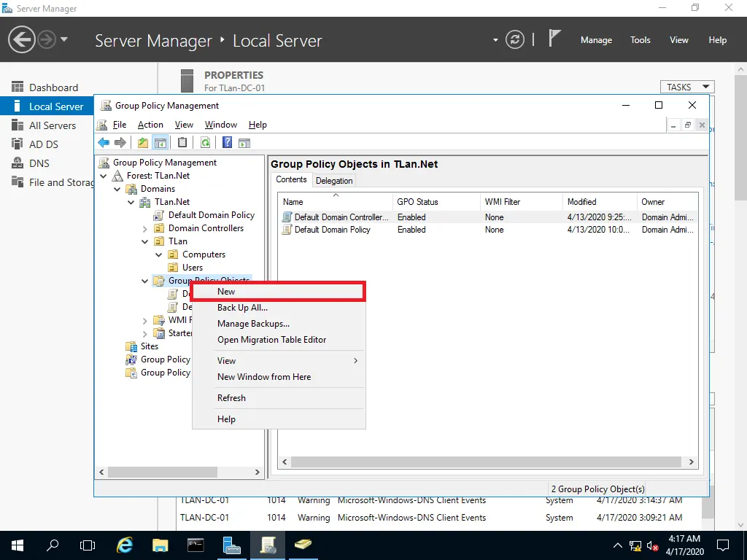Collapse the Group Policy Objects node
Image resolution: width=747 pixels, height=560 pixels.
point(145,281)
